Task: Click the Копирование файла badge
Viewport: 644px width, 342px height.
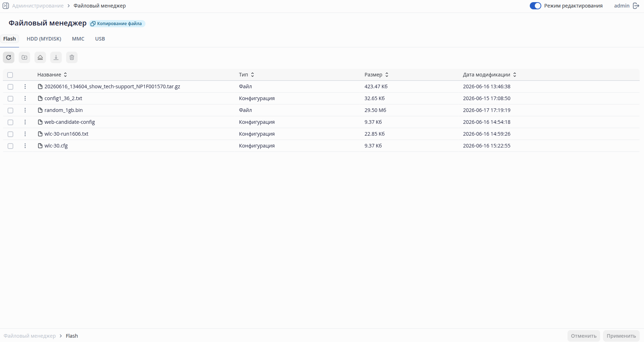Action: point(117,24)
